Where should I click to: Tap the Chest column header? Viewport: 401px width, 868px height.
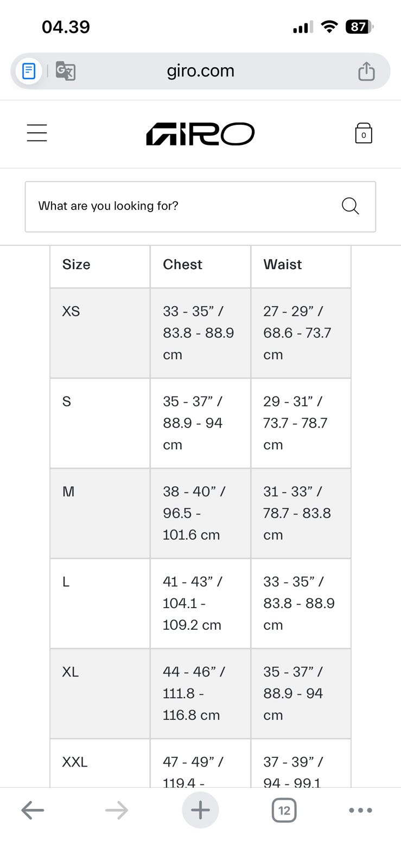coord(182,265)
